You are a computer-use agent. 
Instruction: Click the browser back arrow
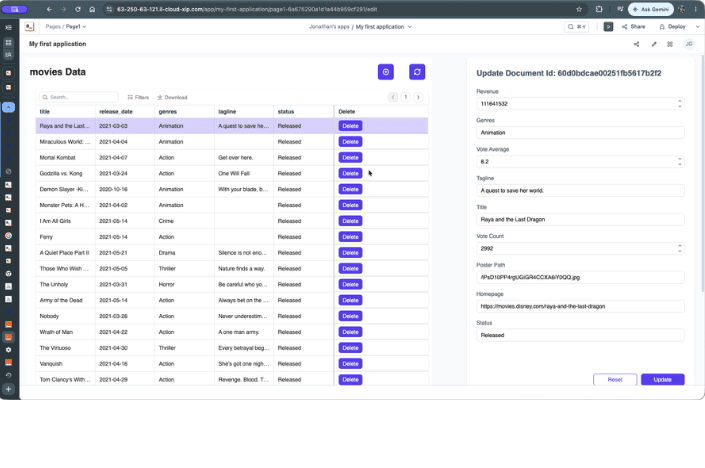49,9
